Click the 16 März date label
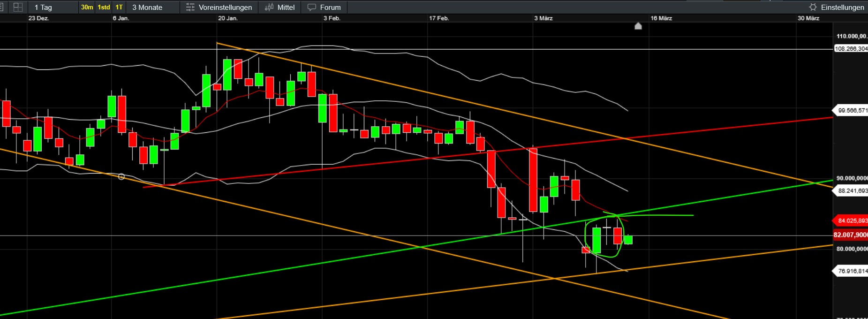This screenshot has width=868, height=319. (661, 18)
